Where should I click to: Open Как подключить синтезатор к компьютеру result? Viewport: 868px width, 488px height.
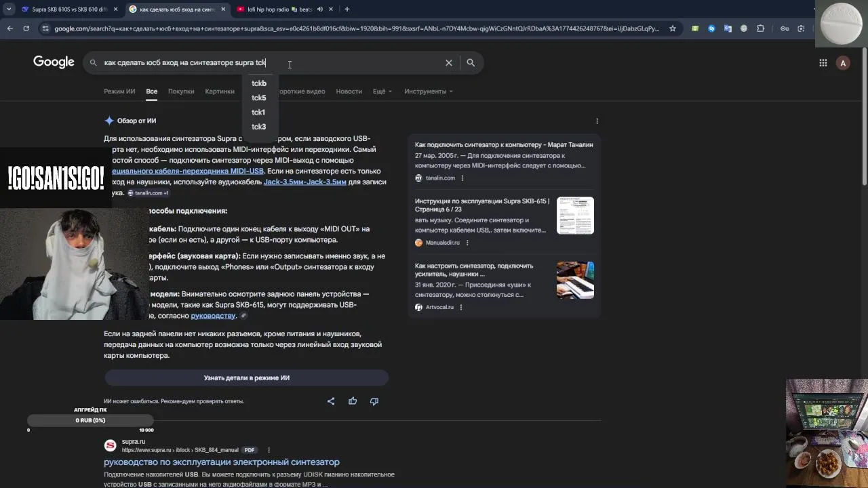tap(504, 145)
